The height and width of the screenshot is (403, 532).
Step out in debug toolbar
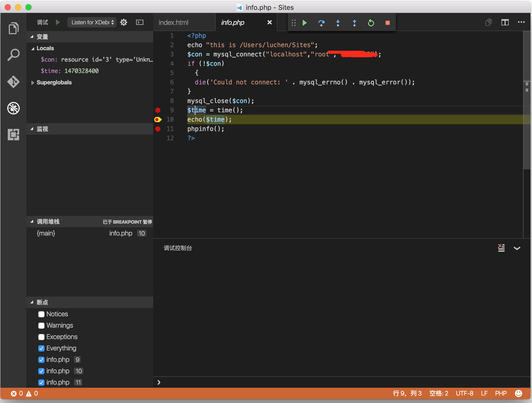pyautogui.click(x=354, y=23)
